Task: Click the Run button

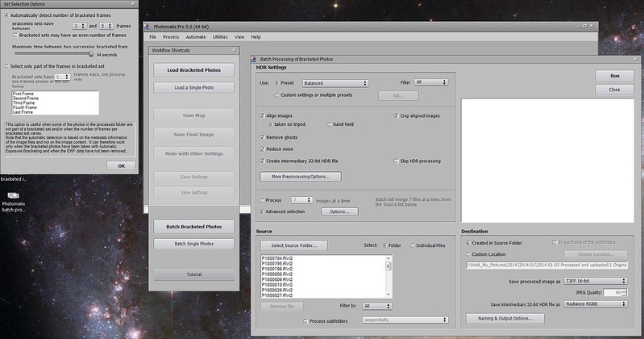Action: point(614,76)
